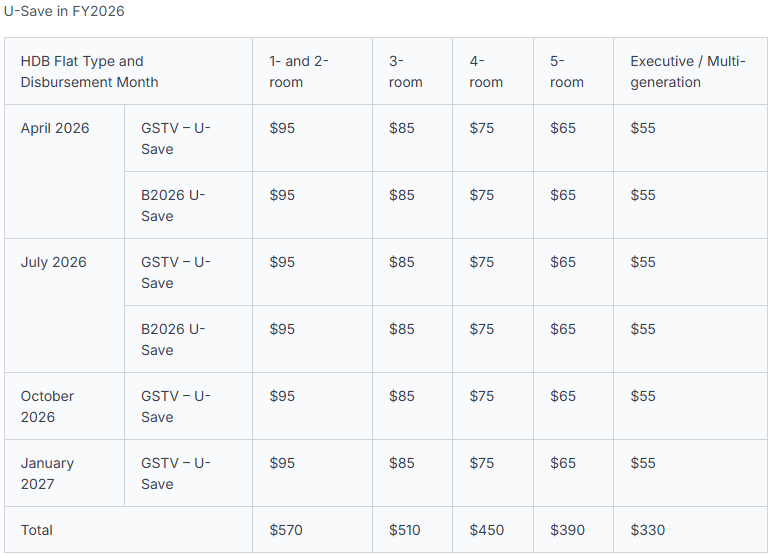This screenshot has height=558, width=771.
Task: Click the $330 total for Executive flats
Action: (648, 530)
